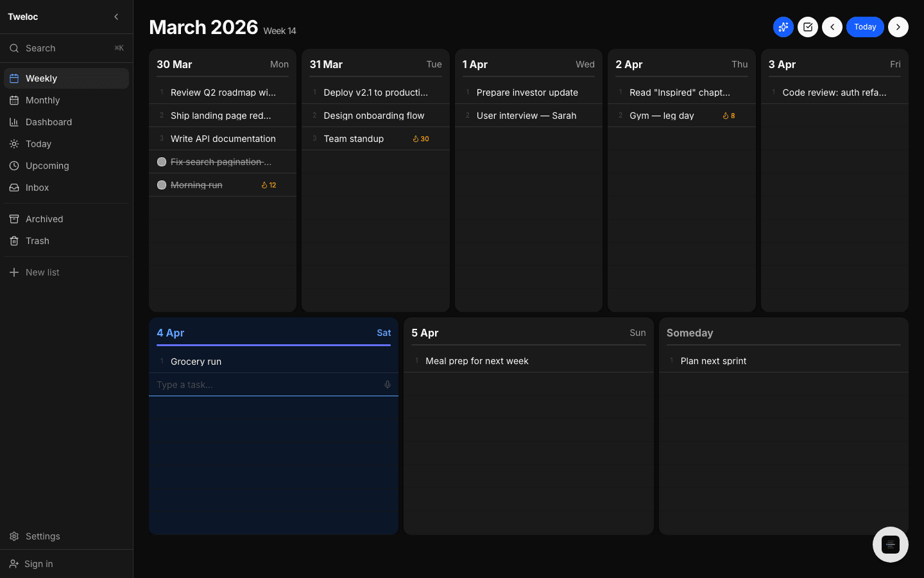The image size is (924, 578).
Task: Toggle 'Morning run' back to incomplete
Action: pos(162,185)
